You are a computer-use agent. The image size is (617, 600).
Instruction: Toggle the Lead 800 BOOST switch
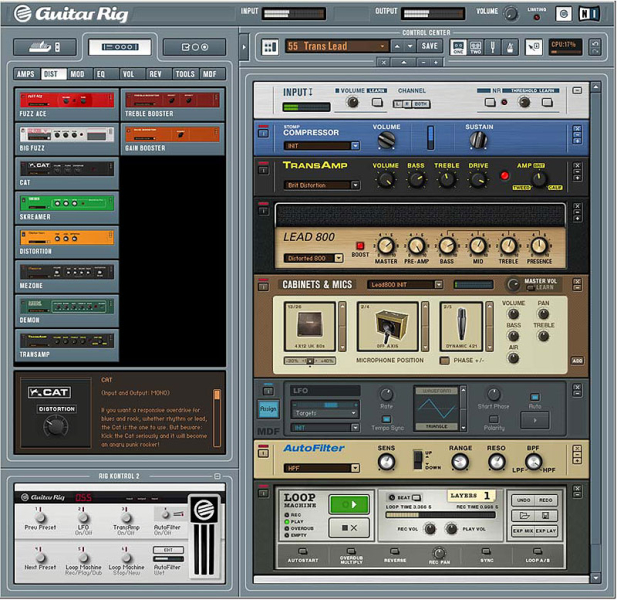coord(360,246)
